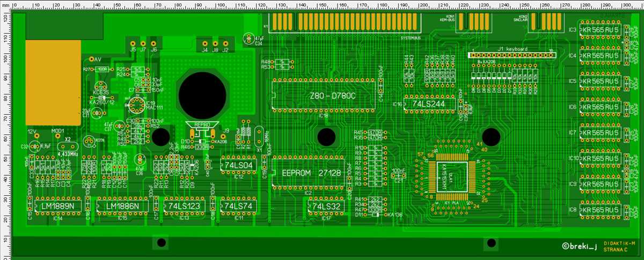Click the KR565RU5 memory chip at IC8

tap(601, 210)
